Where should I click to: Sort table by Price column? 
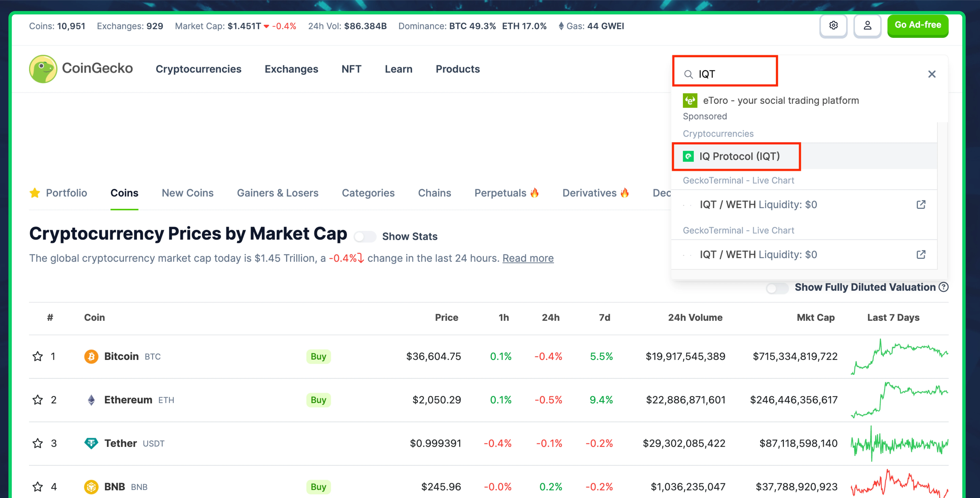coord(447,318)
